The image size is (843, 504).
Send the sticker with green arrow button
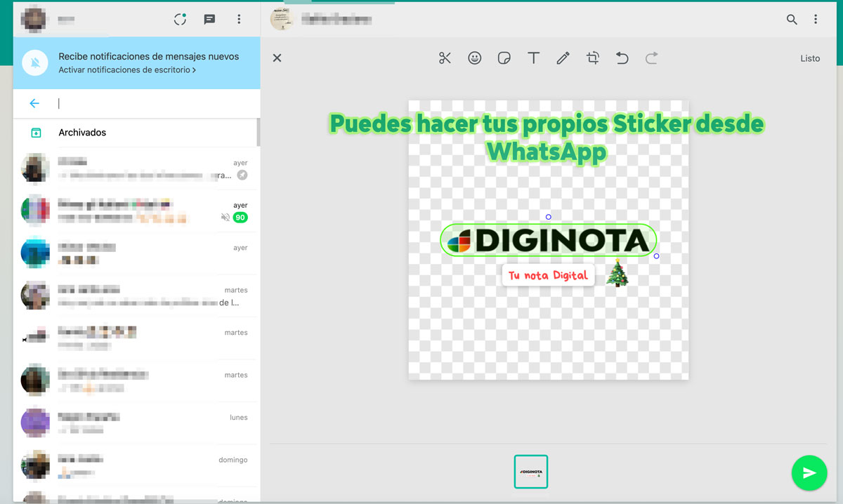click(x=809, y=473)
